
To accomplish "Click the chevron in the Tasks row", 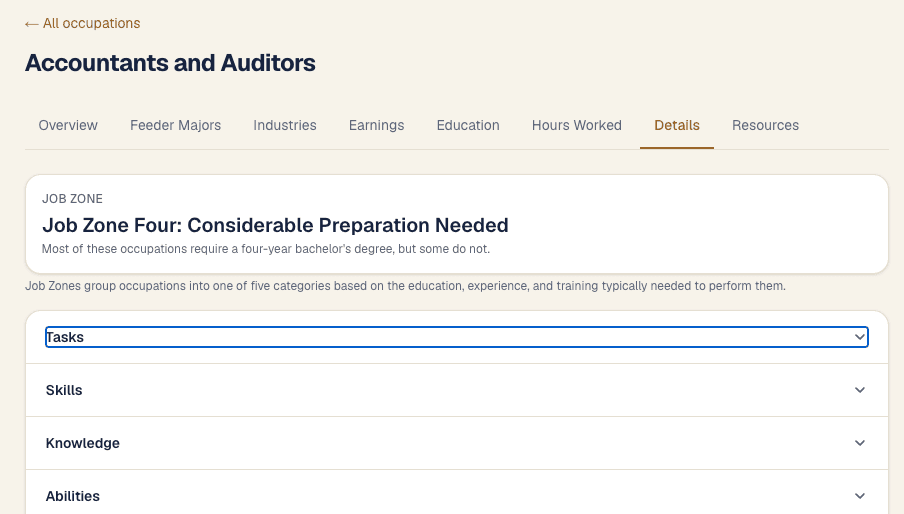I will 860,337.
